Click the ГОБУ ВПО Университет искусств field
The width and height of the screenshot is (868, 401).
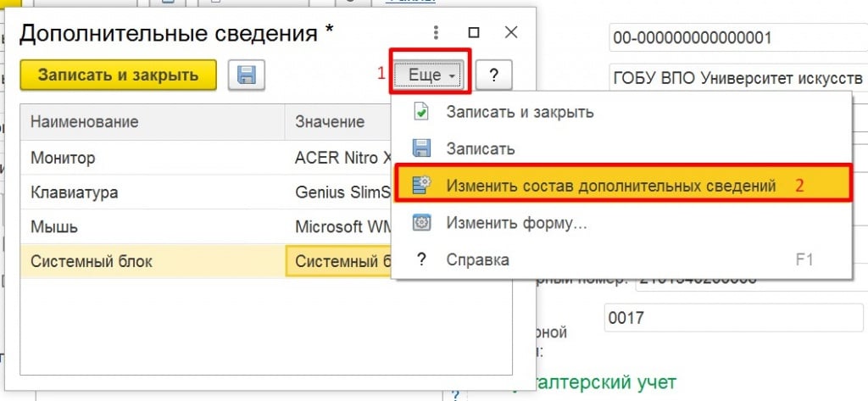(738, 79)
